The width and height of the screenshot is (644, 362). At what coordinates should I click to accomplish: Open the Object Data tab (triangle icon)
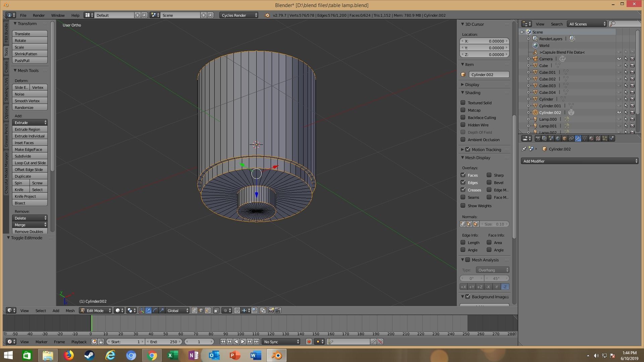(x=585, y=138)
